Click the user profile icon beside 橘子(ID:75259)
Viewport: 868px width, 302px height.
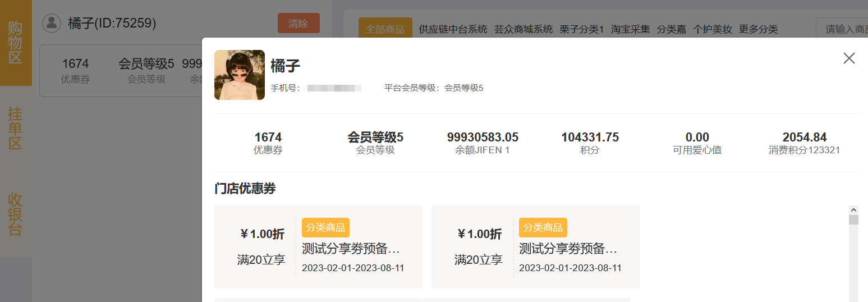coord(52,23)
